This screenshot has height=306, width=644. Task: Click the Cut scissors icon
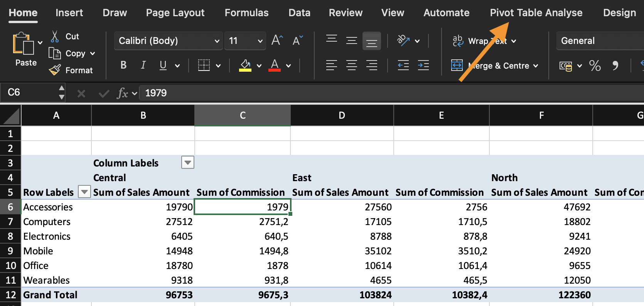pos(55,37)
